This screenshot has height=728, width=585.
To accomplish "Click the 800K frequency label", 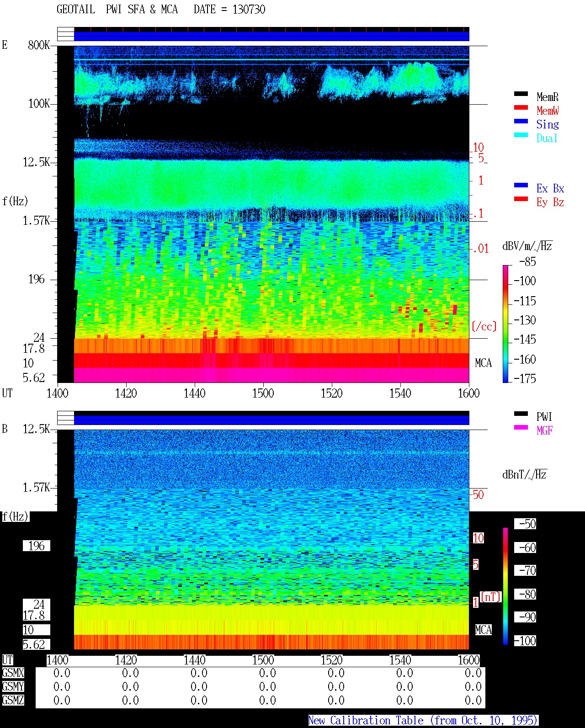I will [39, 45].
